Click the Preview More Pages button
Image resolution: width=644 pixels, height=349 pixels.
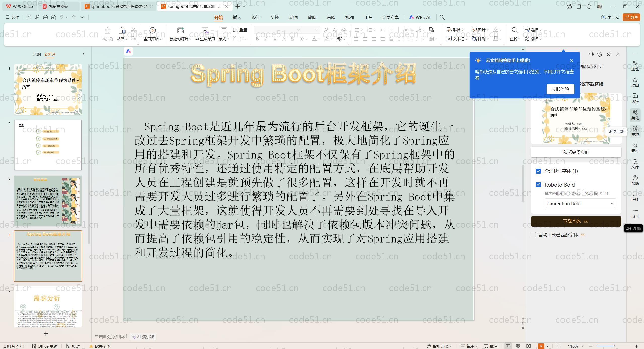tap(576, 152)
